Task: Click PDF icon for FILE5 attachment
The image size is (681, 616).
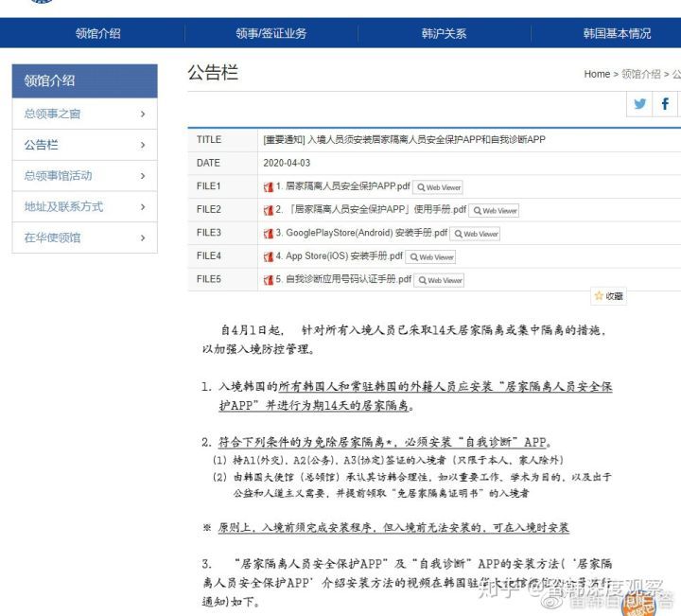Action: click(x=269, y=280)
